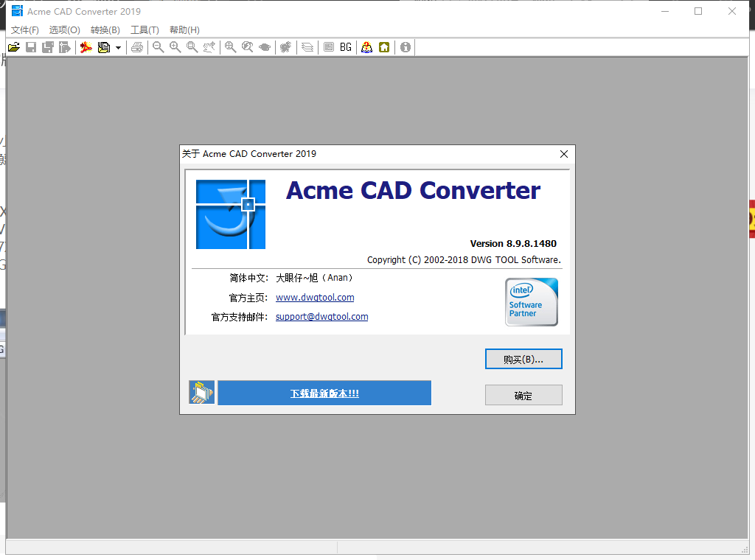Click the Zoom In magnifier icon

pyautogui.click(x=175, y=47)
